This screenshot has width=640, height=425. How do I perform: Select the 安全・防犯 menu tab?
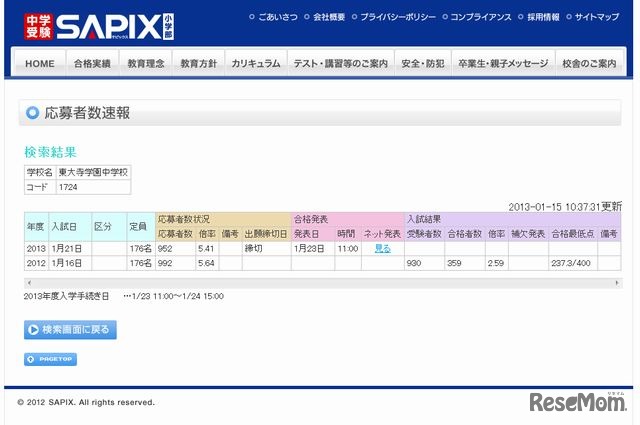click(x=423, y=63)
